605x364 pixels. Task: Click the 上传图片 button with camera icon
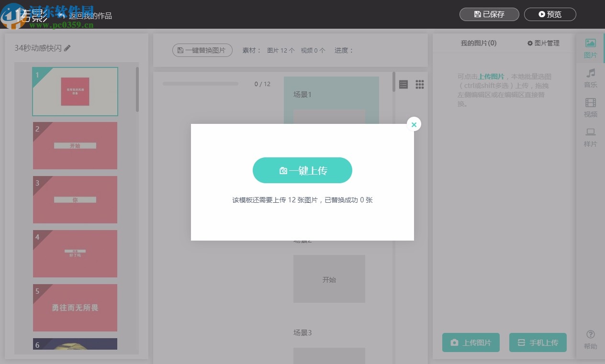pos(471,342)
